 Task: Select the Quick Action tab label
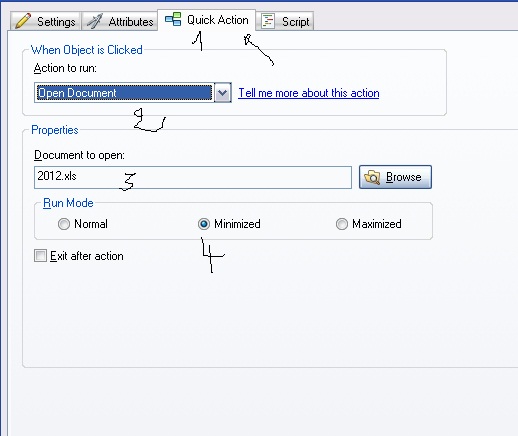coord(218,20)
